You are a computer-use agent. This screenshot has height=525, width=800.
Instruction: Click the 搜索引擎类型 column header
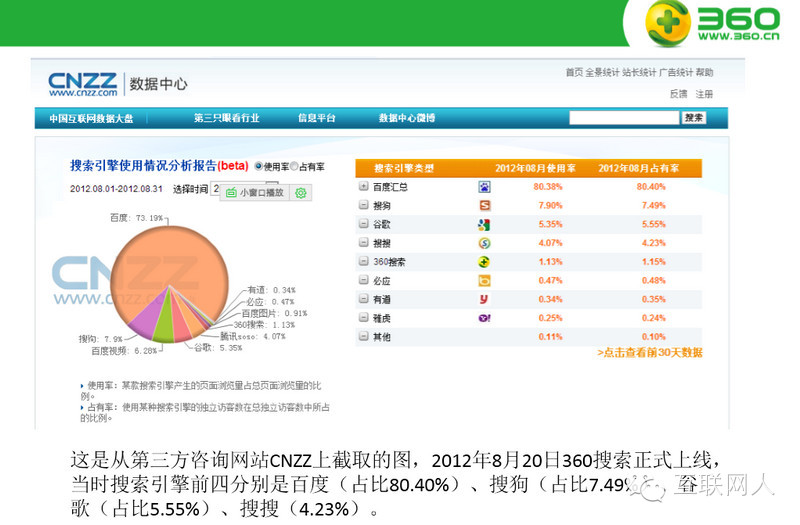404,168
